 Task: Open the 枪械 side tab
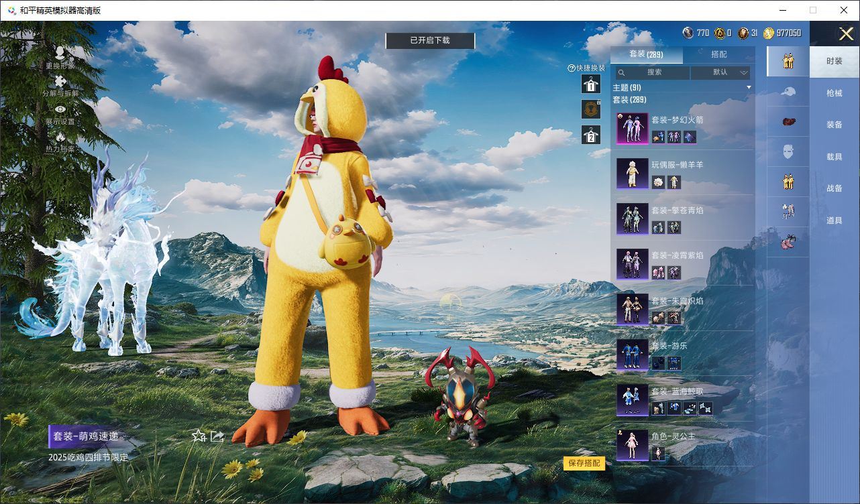(834, 93)
